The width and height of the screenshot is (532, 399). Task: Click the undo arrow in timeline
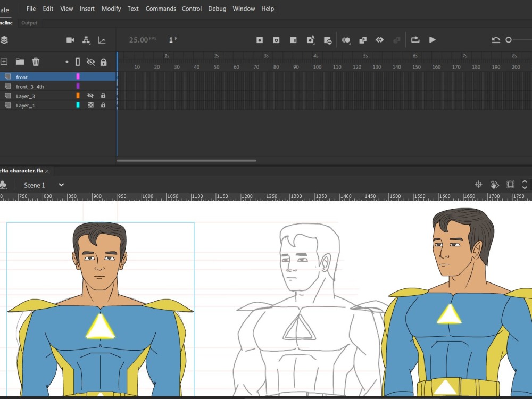pos(496,40)
